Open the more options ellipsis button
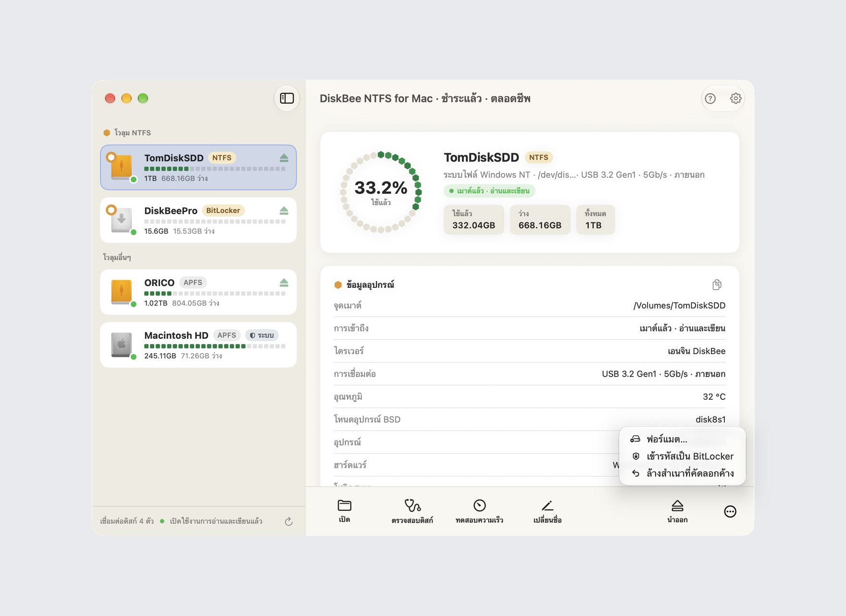846x616 pixels. [x=730, y=512]
